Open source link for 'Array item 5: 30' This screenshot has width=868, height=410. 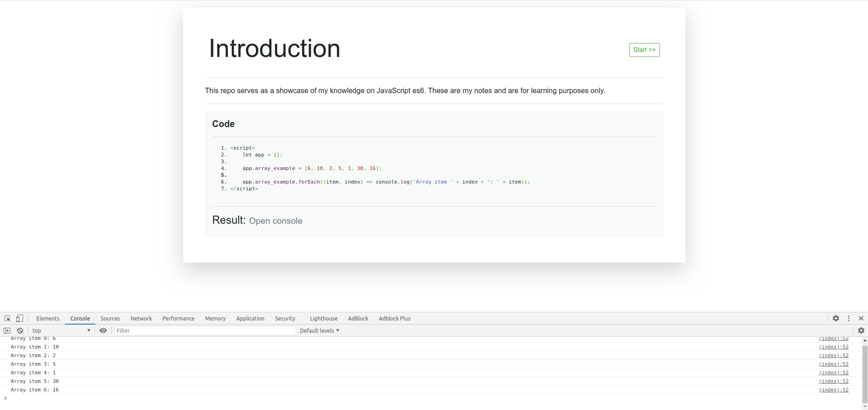[834, 382]
